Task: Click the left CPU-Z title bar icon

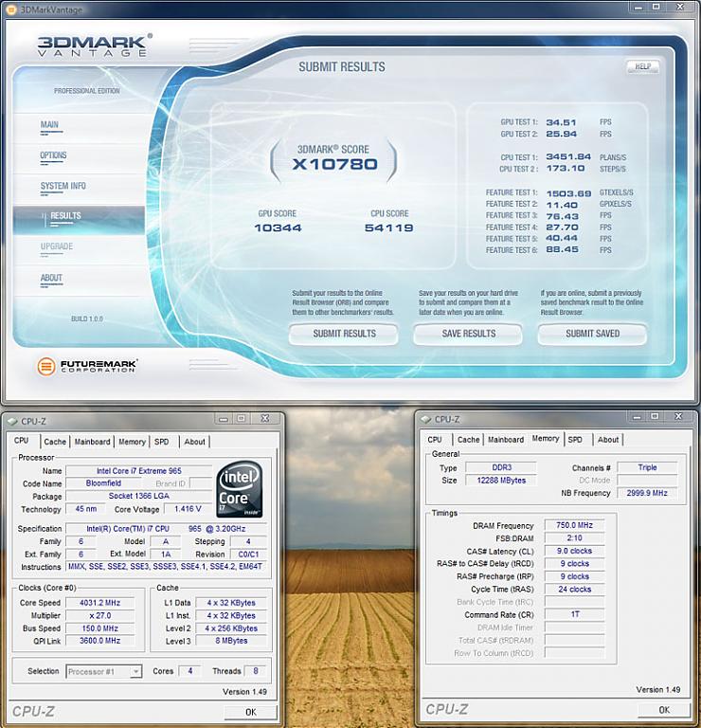Action: 12,422
